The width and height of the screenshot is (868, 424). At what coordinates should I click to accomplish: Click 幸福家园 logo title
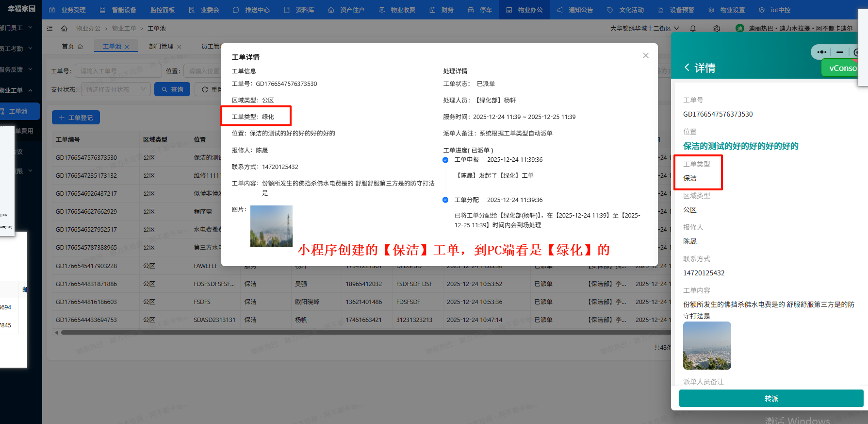coord(21,9)
